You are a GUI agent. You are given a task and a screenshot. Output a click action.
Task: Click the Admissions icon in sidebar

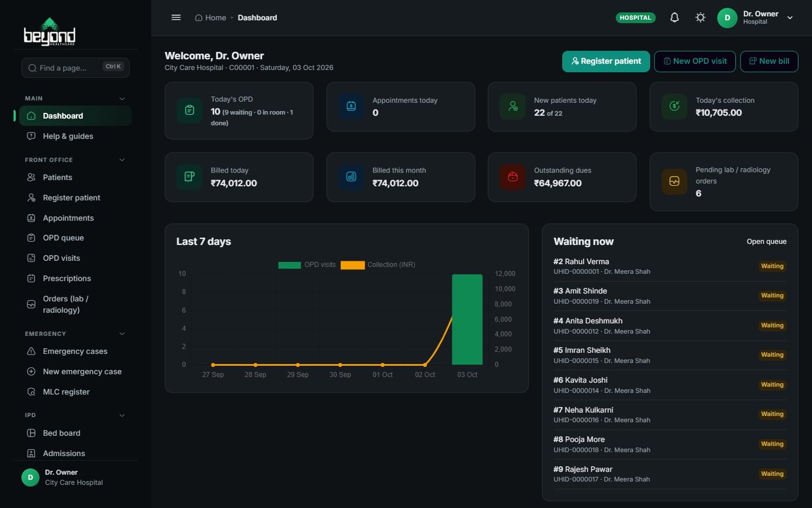point(32,453)
